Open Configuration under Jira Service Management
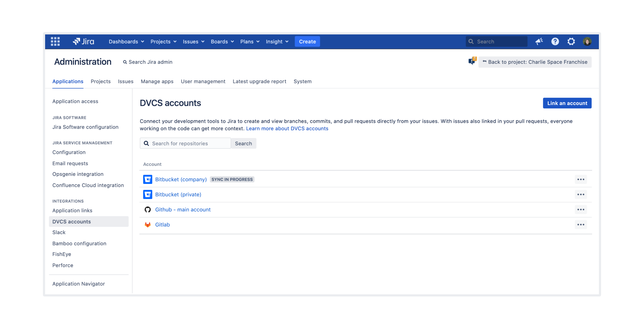The height and width of the screenshot is (334, 644). [69, 152]
